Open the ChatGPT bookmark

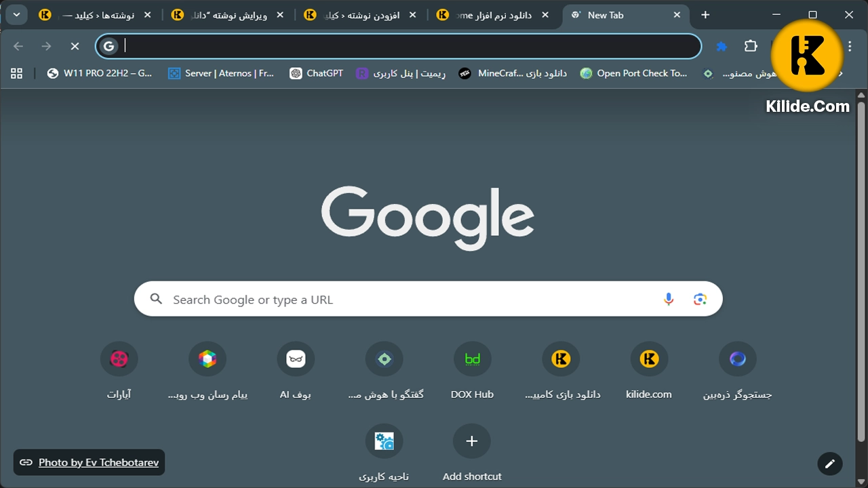[x=316, y=73]
